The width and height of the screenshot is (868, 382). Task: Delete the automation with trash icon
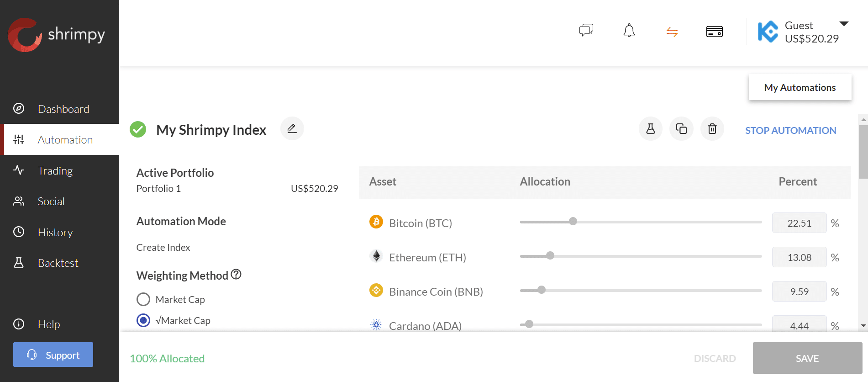point(712,129)
